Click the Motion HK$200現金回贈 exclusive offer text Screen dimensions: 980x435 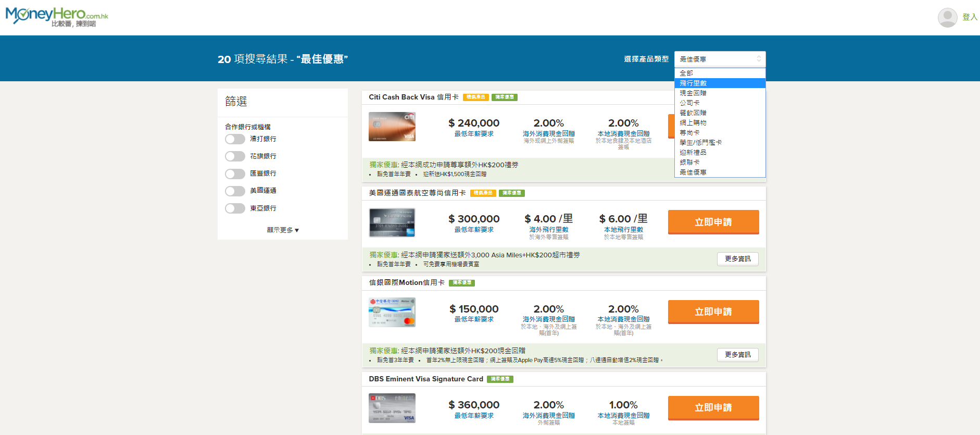[447, 351]
